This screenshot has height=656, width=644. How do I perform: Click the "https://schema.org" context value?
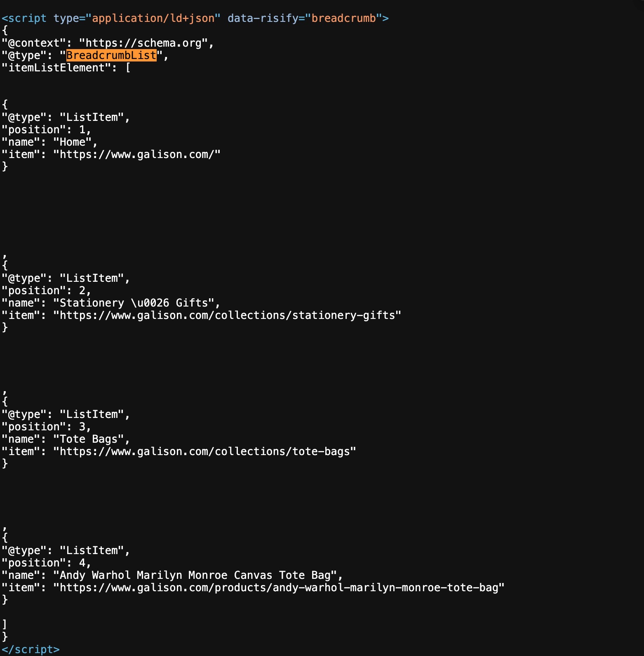click(143, 43)
